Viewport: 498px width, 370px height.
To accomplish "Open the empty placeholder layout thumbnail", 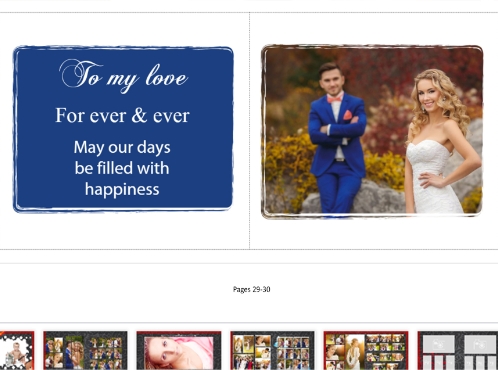I will pos(458,350).
